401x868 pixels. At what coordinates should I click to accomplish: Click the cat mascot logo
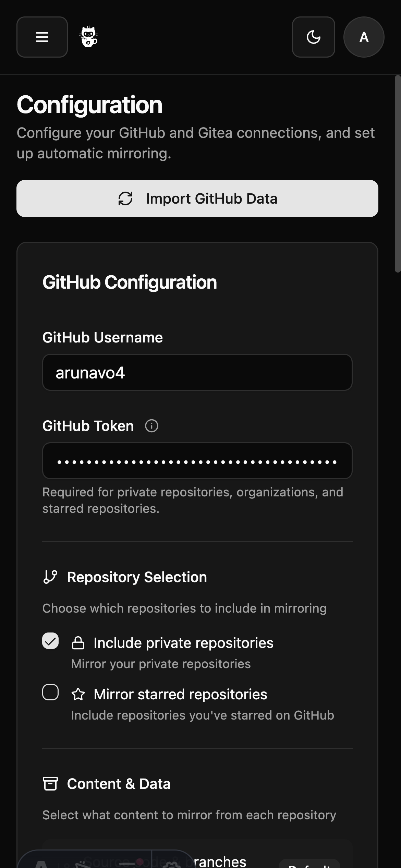89,37
